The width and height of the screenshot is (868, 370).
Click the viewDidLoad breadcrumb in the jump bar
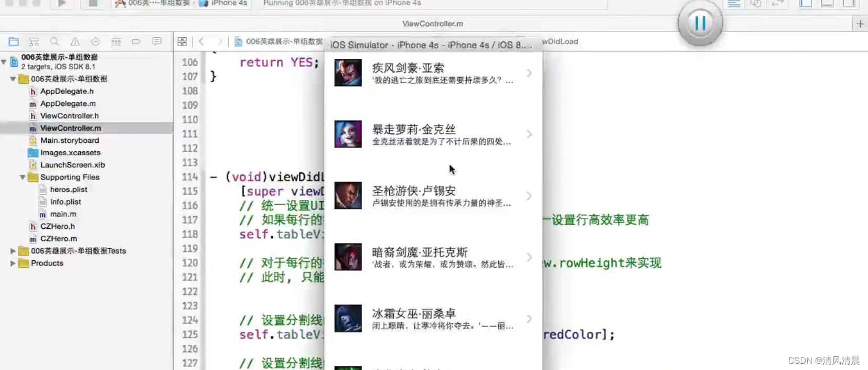560,41
